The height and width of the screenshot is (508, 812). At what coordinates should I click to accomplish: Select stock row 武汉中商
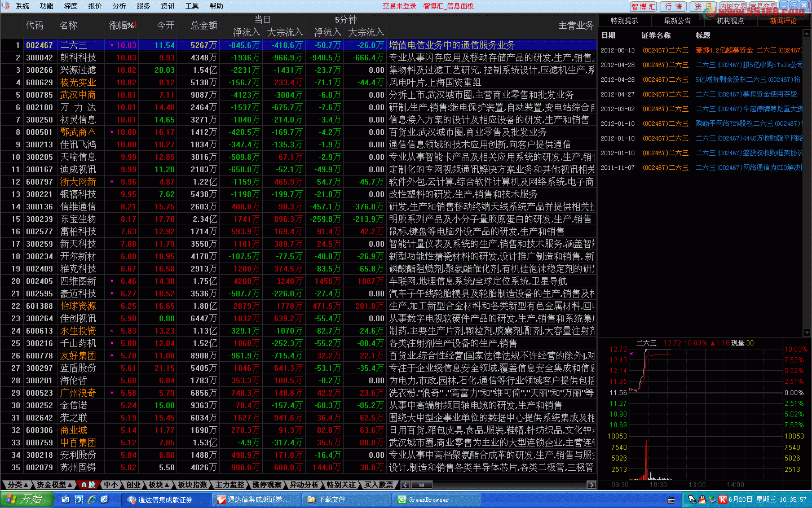298,95
